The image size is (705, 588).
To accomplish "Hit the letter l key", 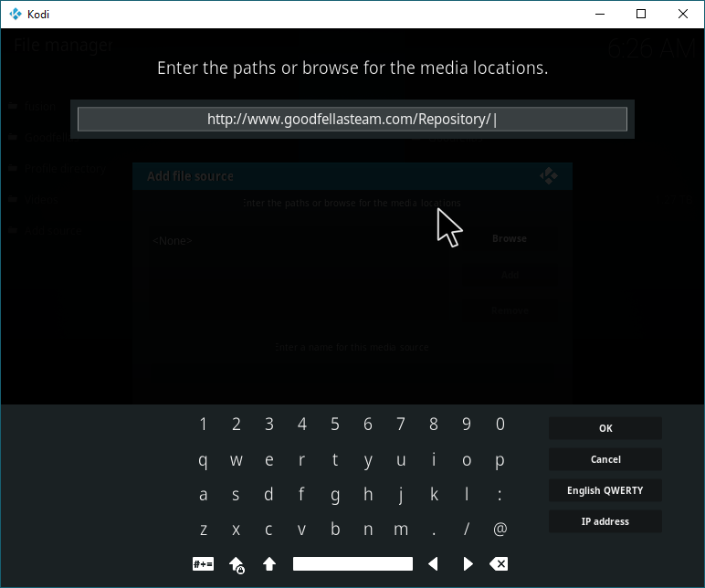I will [x=467, y=495].
